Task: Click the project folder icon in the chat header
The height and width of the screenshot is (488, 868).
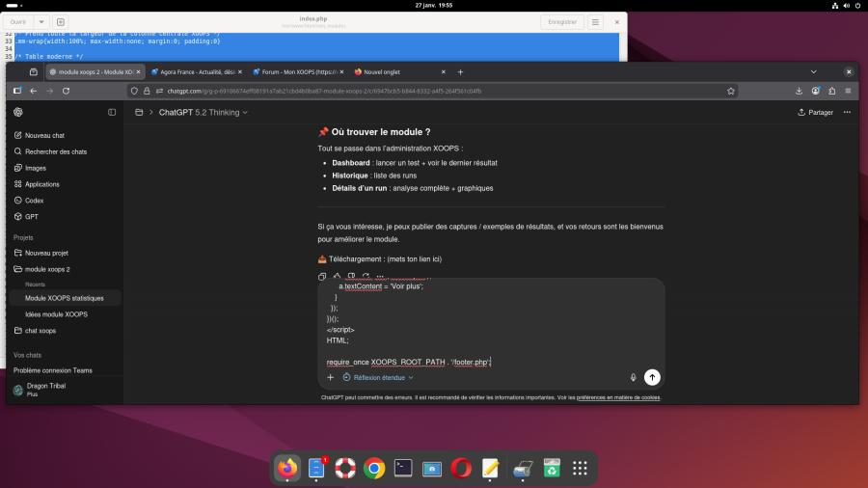Action: tap(139, 112)
